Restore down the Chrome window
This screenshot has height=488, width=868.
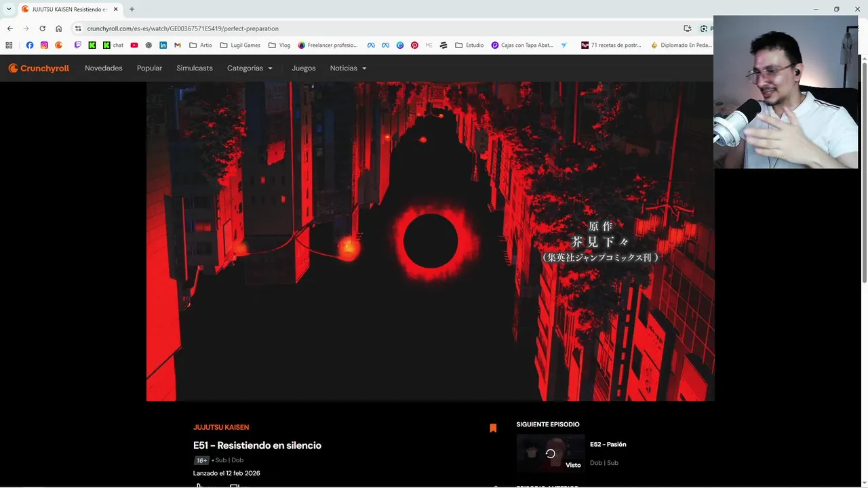[836, 9]
